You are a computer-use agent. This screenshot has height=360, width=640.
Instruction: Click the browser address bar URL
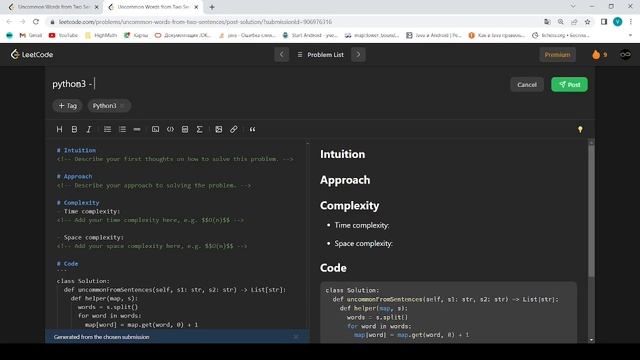pyautogui.click(x=195, y=22)
